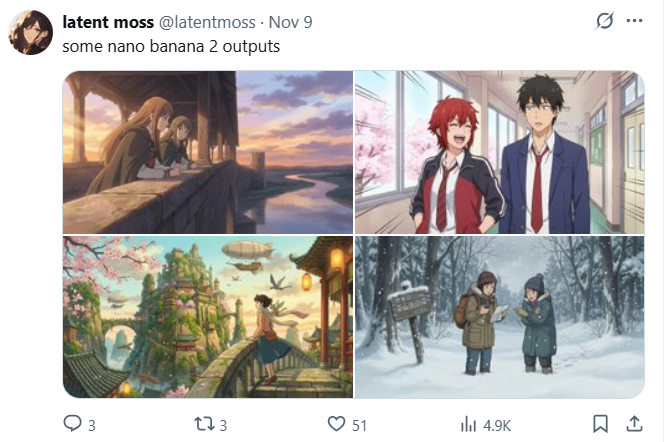
Task: Like the post with heart icon
Action: 336,424
